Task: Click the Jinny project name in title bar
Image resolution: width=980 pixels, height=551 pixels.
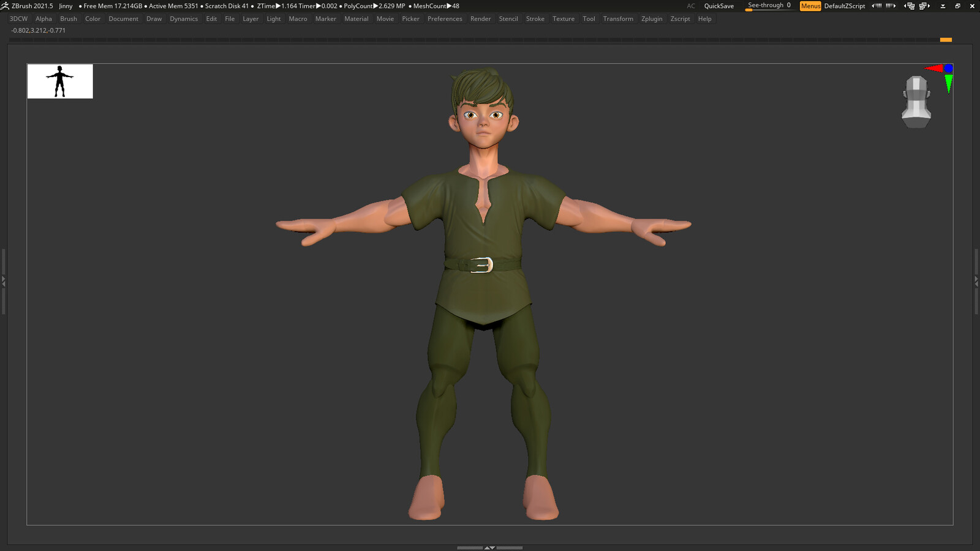Action: pyautogui.click(x=66, y=6)
